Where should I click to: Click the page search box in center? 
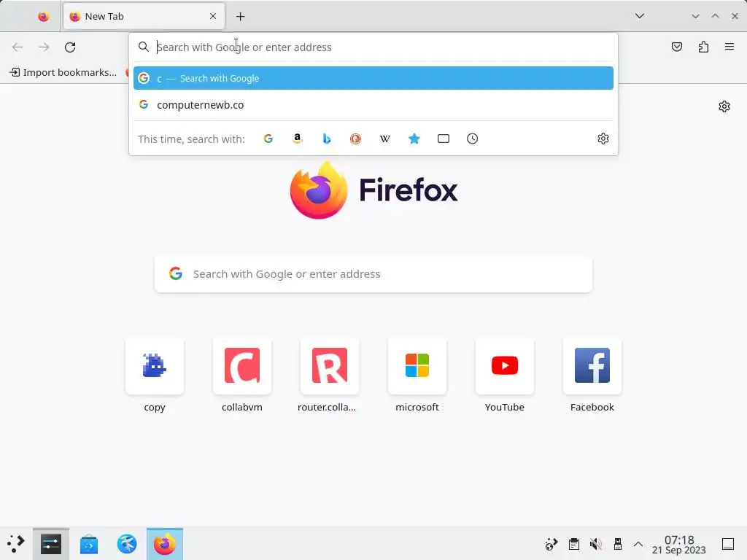373,274
